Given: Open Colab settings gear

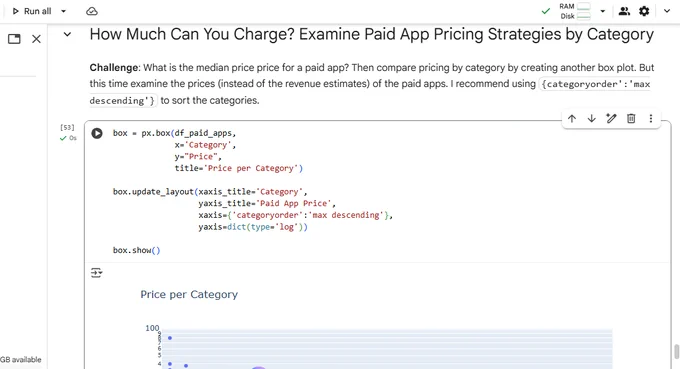Looking at the screenshot, I should tap(644, 11).
